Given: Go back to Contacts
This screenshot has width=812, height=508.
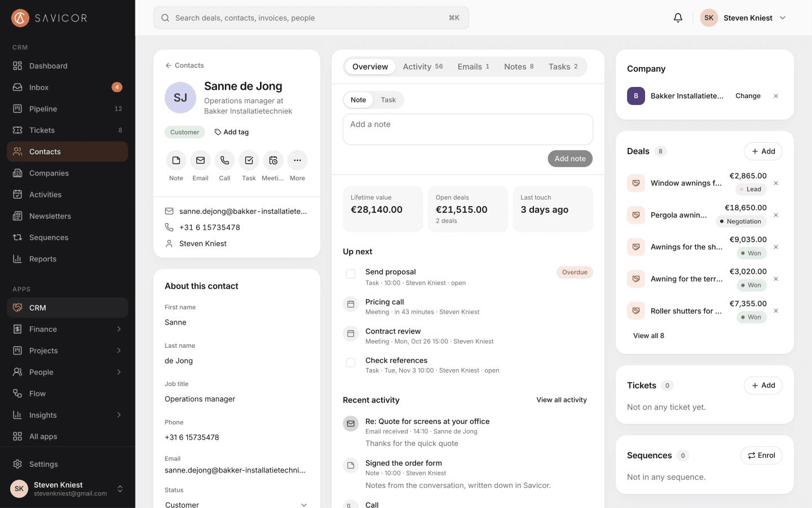Looking at the screenshot, I should [x=184, y=65].
